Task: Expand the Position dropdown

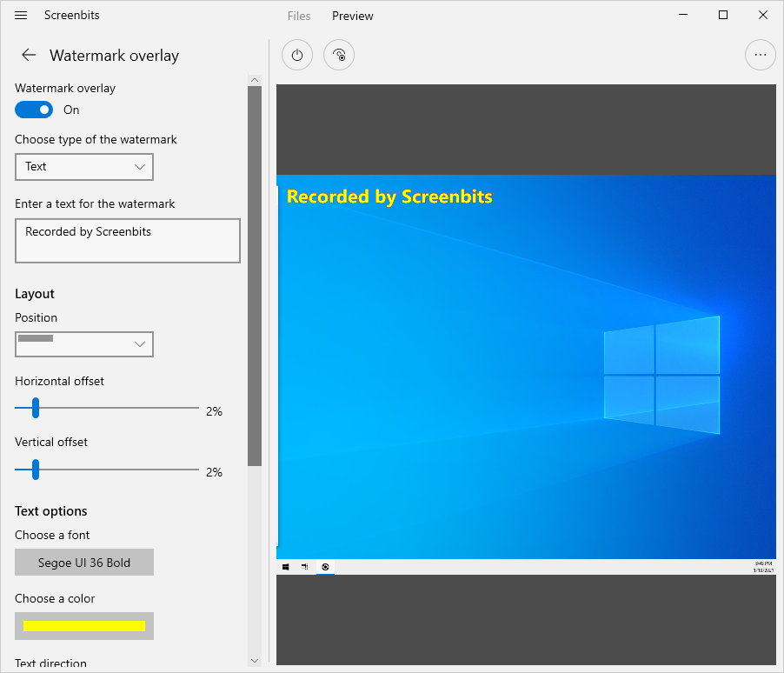Action: point(84,344)
